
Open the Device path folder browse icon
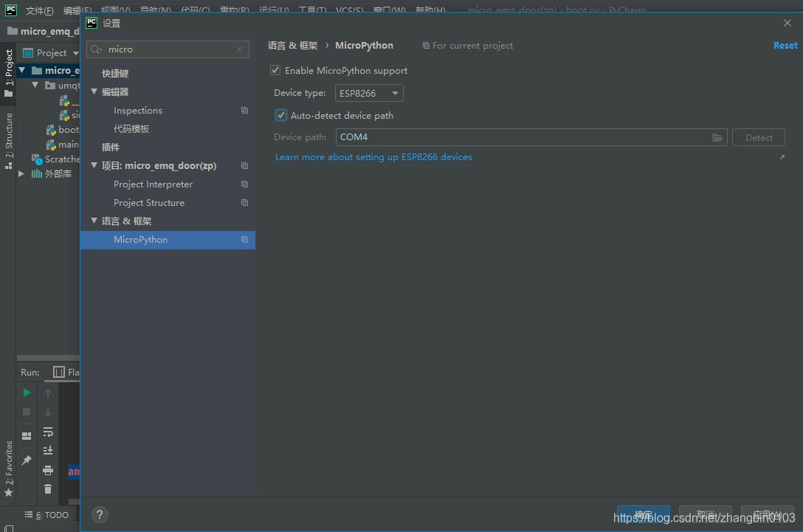pyautogui.click(x=717, y=137)
